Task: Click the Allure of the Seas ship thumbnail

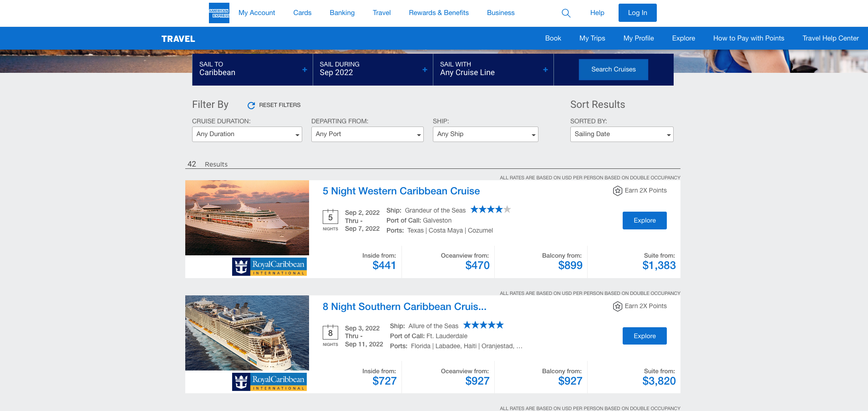Action: coord(247,333)
